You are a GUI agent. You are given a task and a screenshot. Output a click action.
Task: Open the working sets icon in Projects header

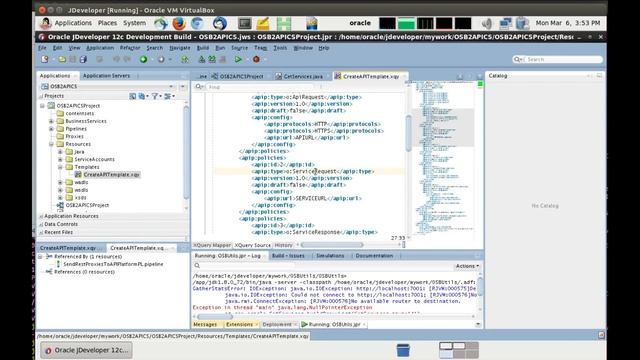coord(142,96)
